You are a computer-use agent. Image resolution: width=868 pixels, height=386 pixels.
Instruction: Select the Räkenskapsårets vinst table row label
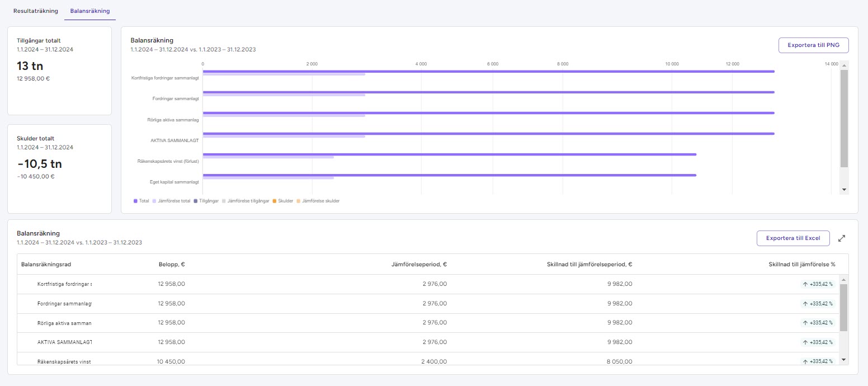point(64,361)
